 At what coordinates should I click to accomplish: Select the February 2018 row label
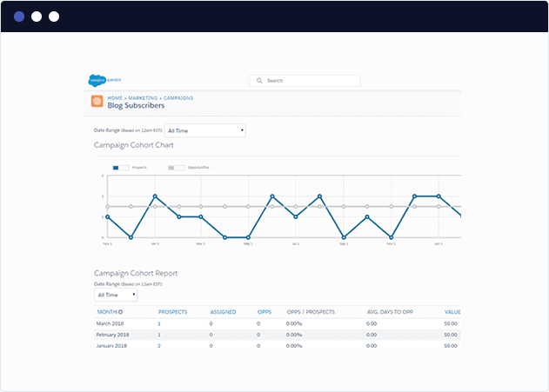click(112, 335)
